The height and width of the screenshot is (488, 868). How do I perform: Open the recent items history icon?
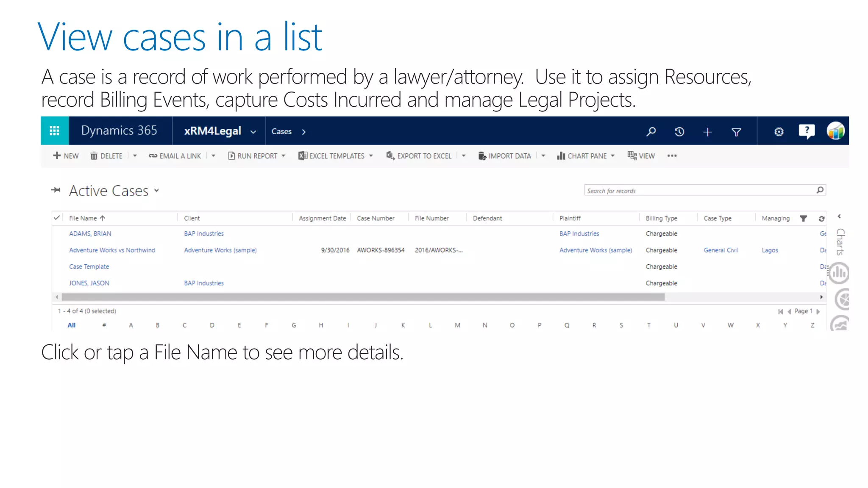[x=679, y=132]
